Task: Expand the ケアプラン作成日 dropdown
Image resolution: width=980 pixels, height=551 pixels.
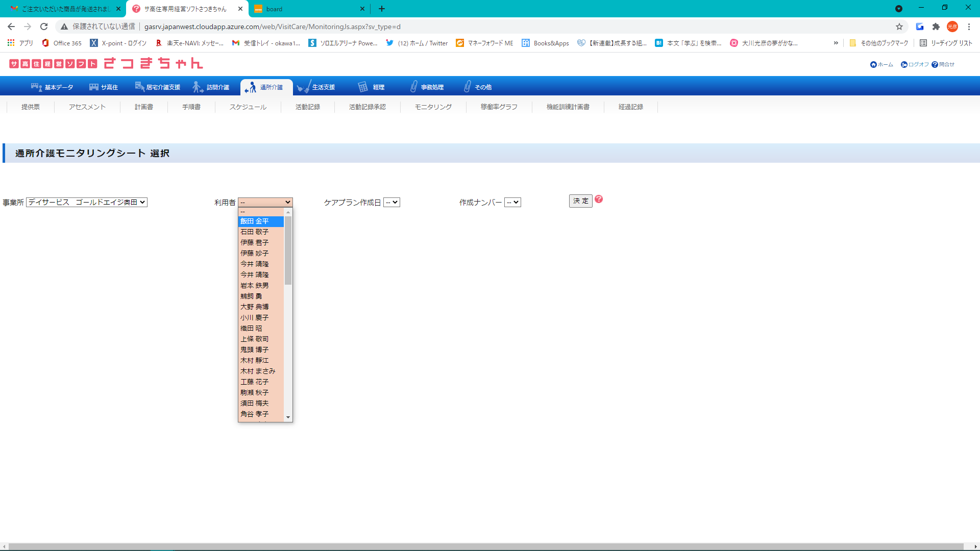Action: [391, 203]
